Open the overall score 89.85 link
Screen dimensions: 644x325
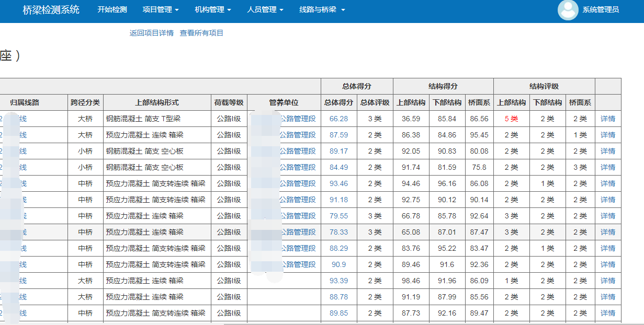[x=338, y=313]
